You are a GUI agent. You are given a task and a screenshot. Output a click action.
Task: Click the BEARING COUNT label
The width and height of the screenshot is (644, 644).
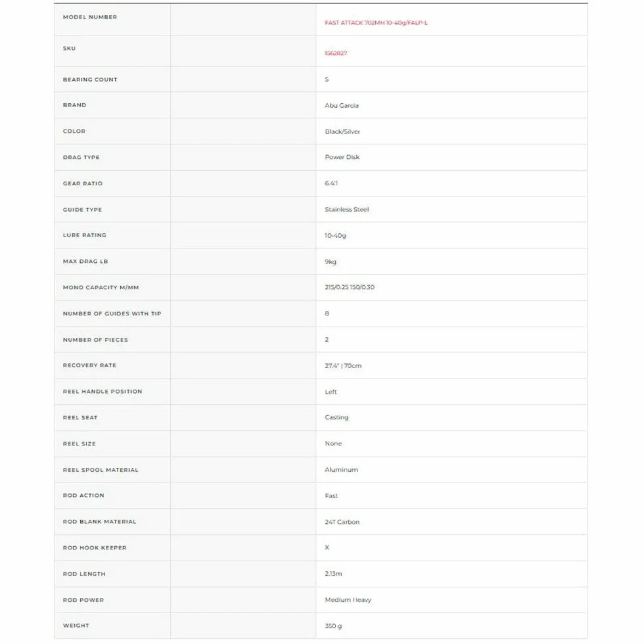click(x=90, y=80)
